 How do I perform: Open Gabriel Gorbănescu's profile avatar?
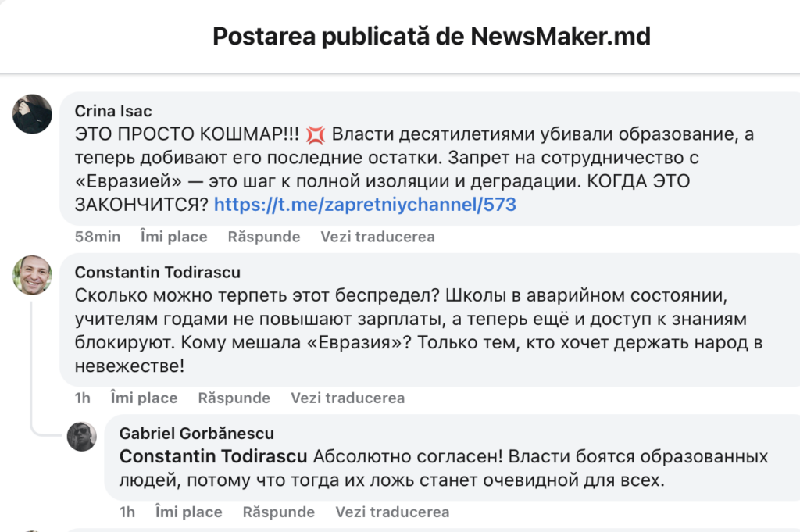tap(81, 437)
